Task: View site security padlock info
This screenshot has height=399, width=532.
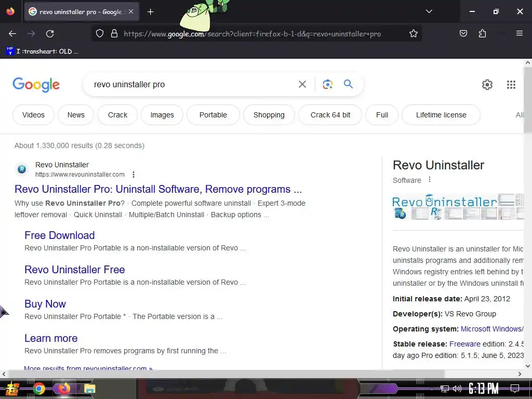Action: click(x=114, y=34)
